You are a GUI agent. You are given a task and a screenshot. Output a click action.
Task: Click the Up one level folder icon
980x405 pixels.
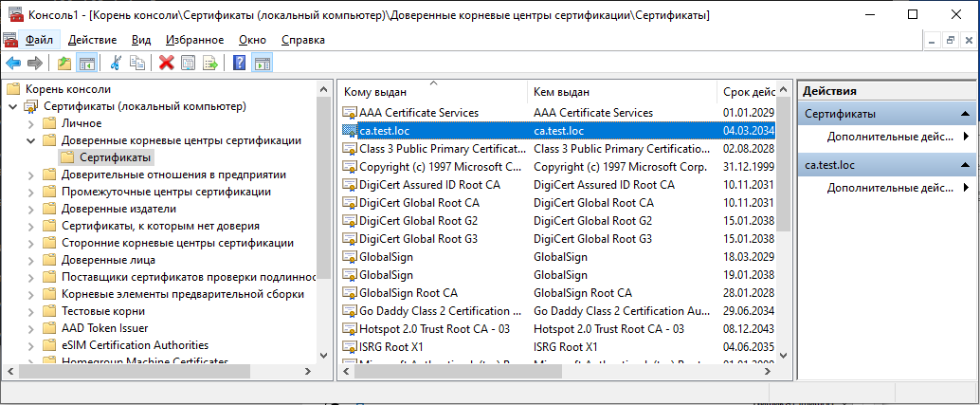point(64,64)
